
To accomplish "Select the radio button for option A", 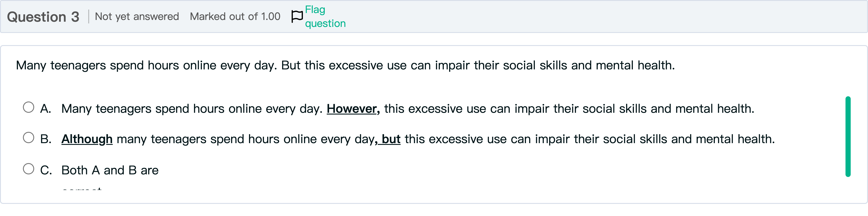I will [29, 107].
